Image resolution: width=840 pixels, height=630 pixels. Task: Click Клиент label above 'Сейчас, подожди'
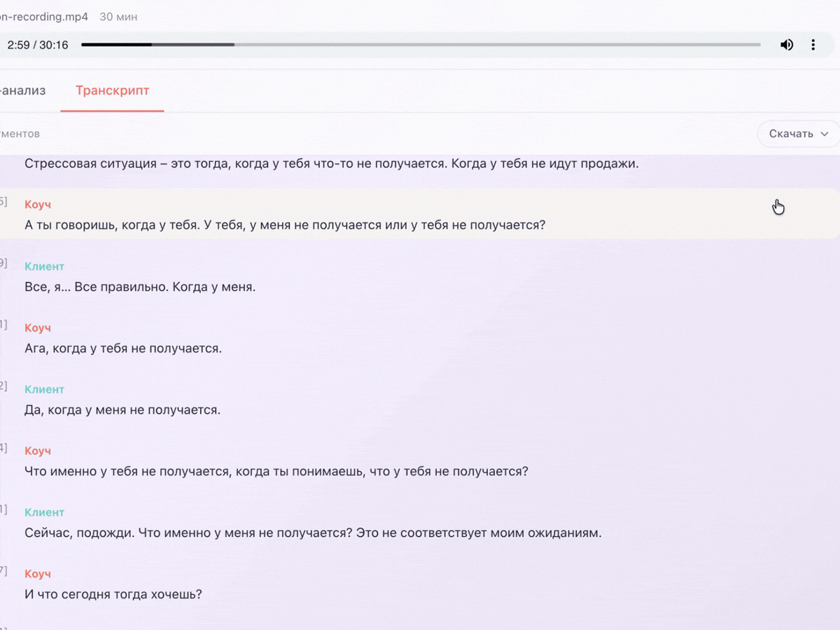[x=44, y=512]
